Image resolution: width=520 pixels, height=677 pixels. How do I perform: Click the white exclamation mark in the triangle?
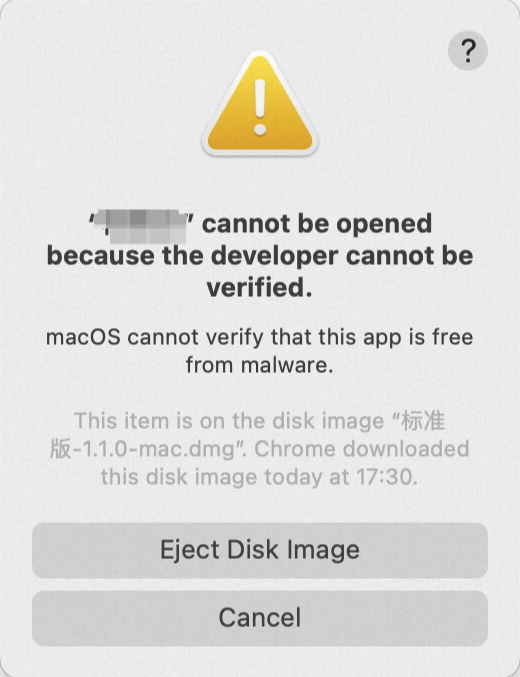[260, 104]
